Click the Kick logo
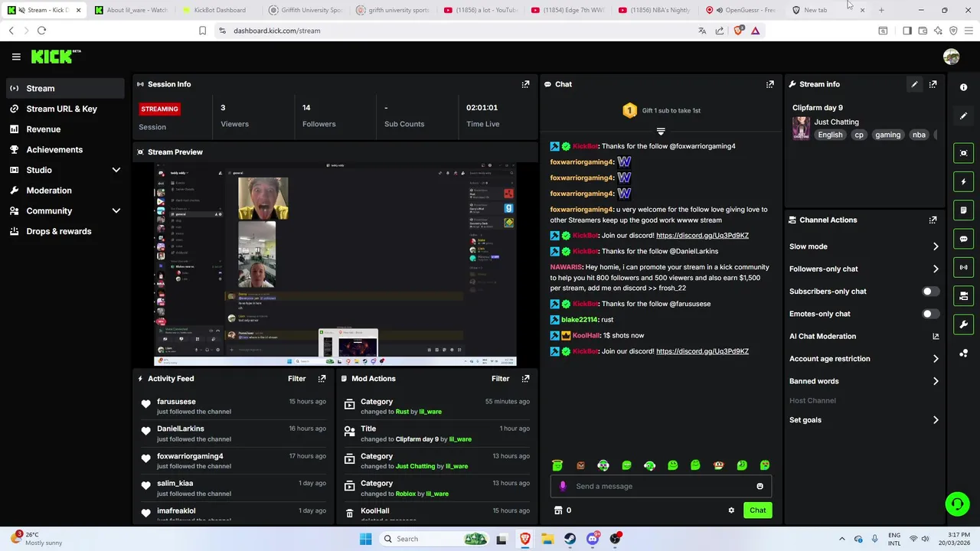Image resolution: width=980 pixels, height=551 pixels. coord(56,57)
